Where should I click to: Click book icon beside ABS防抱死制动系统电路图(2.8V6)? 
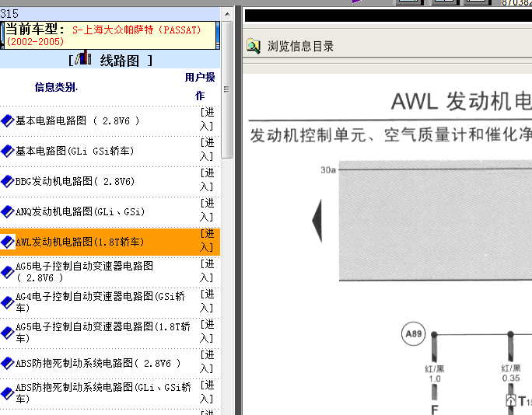coord(8,363)
